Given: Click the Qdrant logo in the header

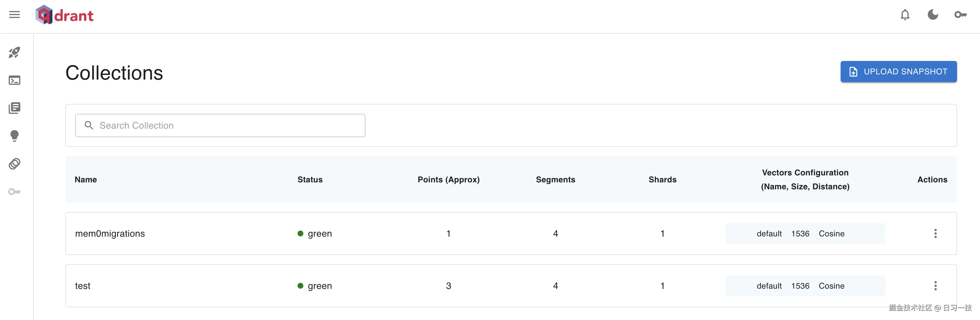Looking at the screenshot, I should 64,15.
